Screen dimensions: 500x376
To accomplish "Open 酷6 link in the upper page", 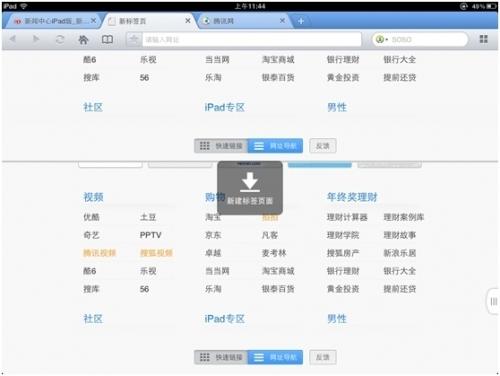I will [90, 60].
